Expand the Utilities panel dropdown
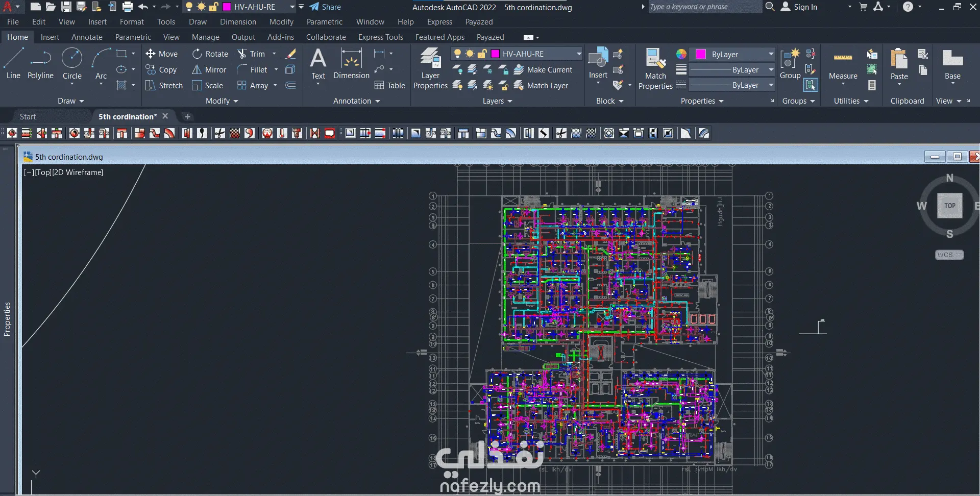Image resolution: width=980 pixels, height=496 pixels. (x=851, y=101)
